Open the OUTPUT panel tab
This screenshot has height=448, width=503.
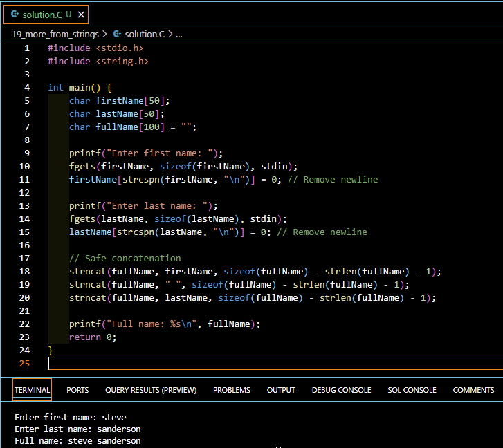coord(281,390)
